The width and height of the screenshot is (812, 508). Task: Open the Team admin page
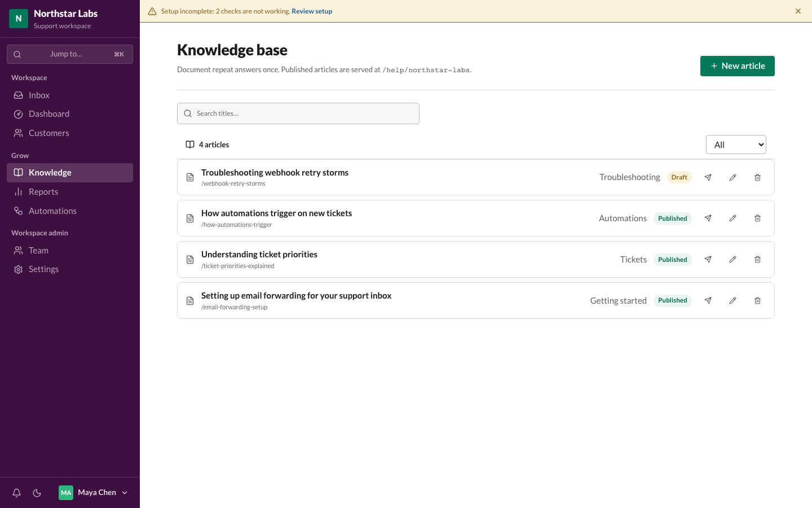(x=70, y=251)
